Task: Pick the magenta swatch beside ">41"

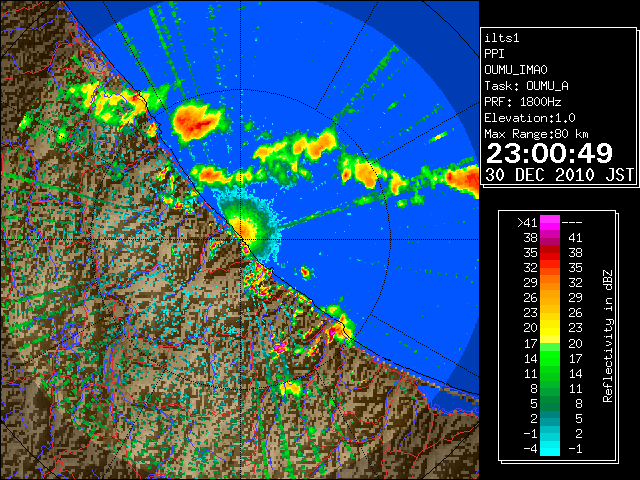Action: click(x=550, y=222)
